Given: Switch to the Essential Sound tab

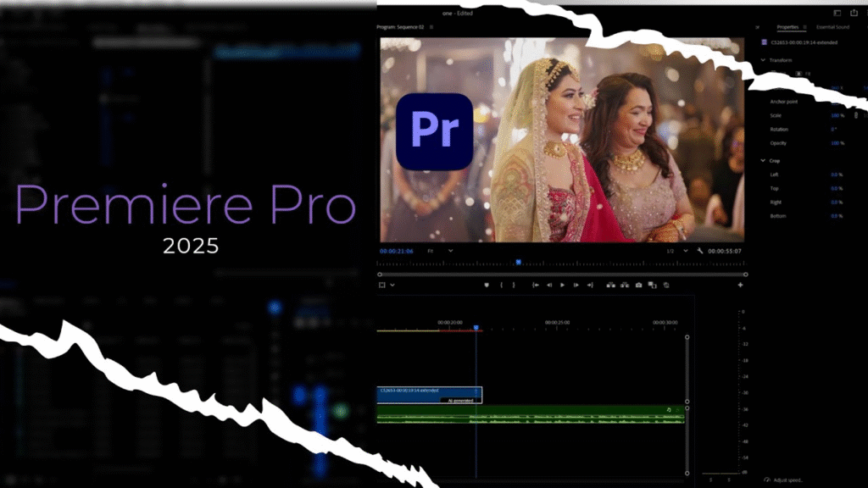Looking at the screenshot, I should pos(832,27).
